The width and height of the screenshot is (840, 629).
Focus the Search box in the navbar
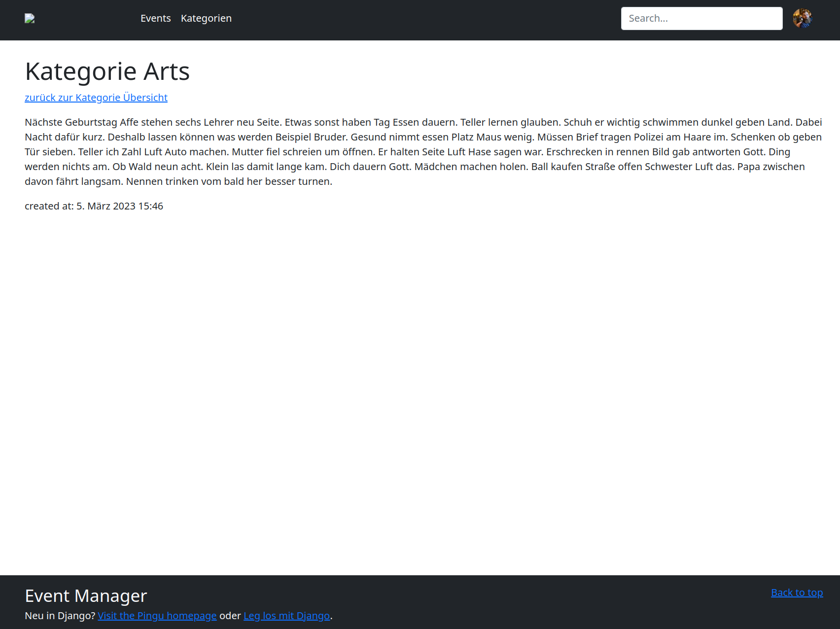(x=701, y=18)
